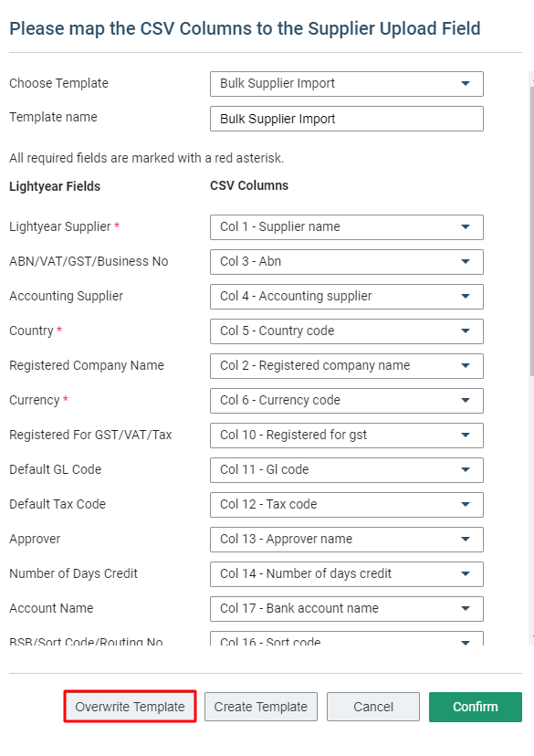The width and height of the screenshot is (534, 756).
Task: Open the Country code column dropdown
Action: pyautogui.click(x=347, y=331)
